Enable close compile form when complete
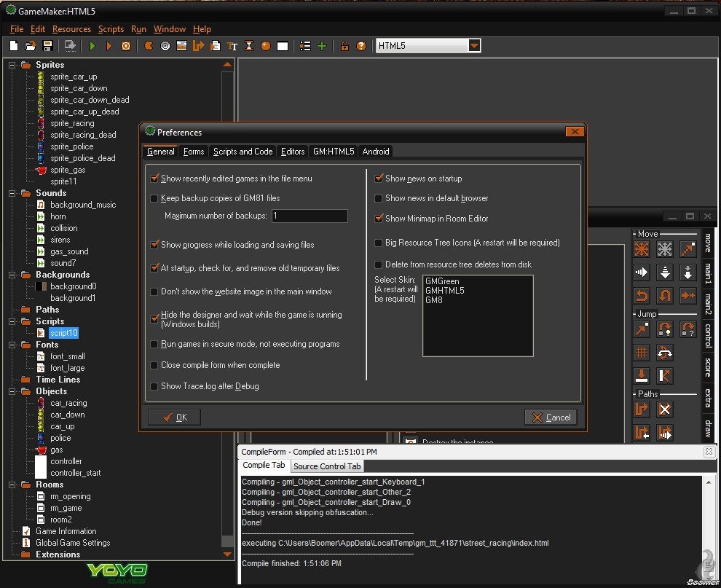The image size is (721, 588). (154, 365)
